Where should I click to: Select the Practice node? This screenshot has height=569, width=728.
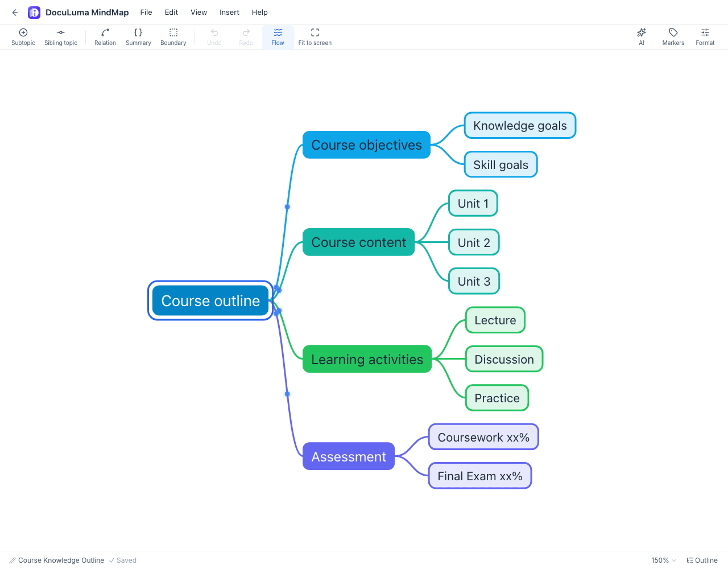pyautogui.click(x=497, y=398)
